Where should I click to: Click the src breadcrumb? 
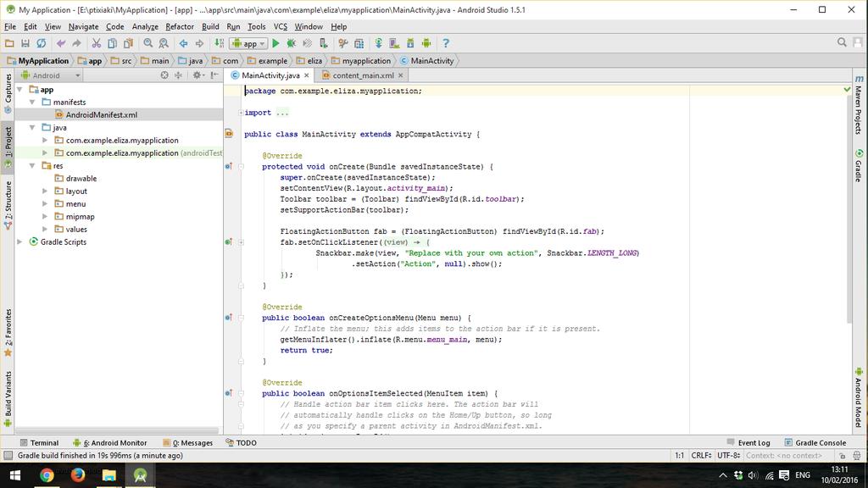point(122,61)
